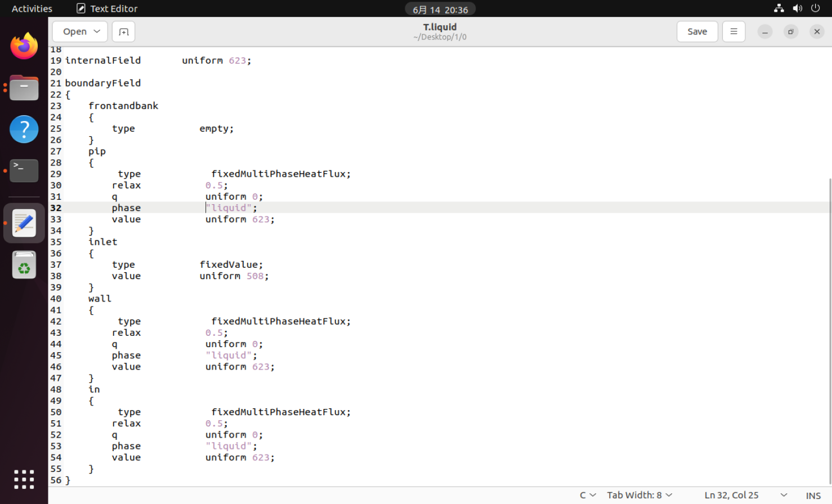Create a new document tab icon
This screenshot has height=504, width=832.
(x=124, y=31)
